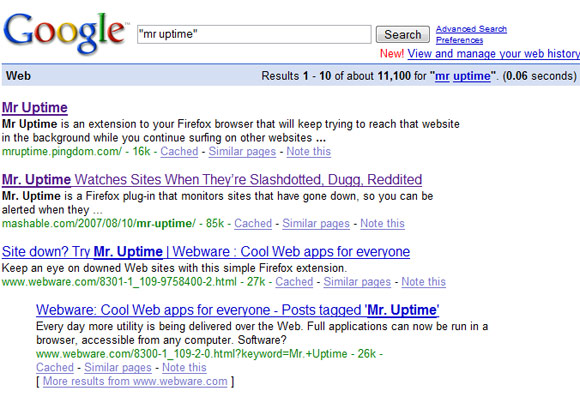Open Advanced Search link
The image size is (580, 397).
pyautogui.click(x=471, y=29)
